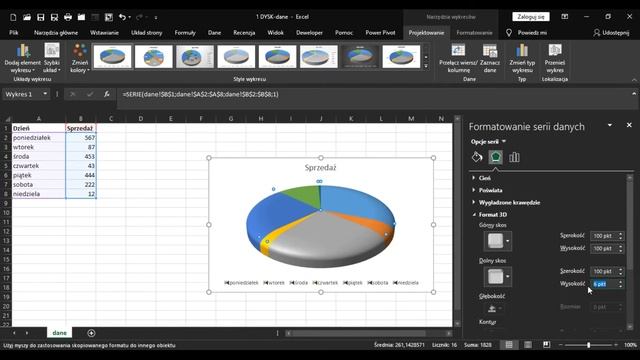This screenshot has width=640, height=360.
Task: Switch to Normal view in status bar
Action: pyautogui.click(x=509, y=345)
